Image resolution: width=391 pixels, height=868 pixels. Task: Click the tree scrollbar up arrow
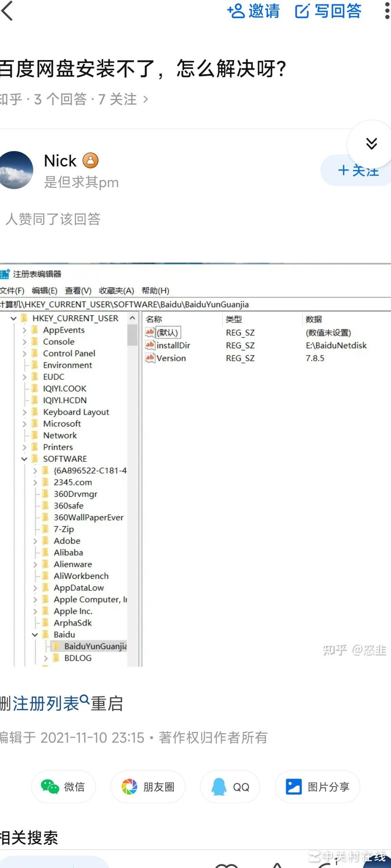point(132,318)
